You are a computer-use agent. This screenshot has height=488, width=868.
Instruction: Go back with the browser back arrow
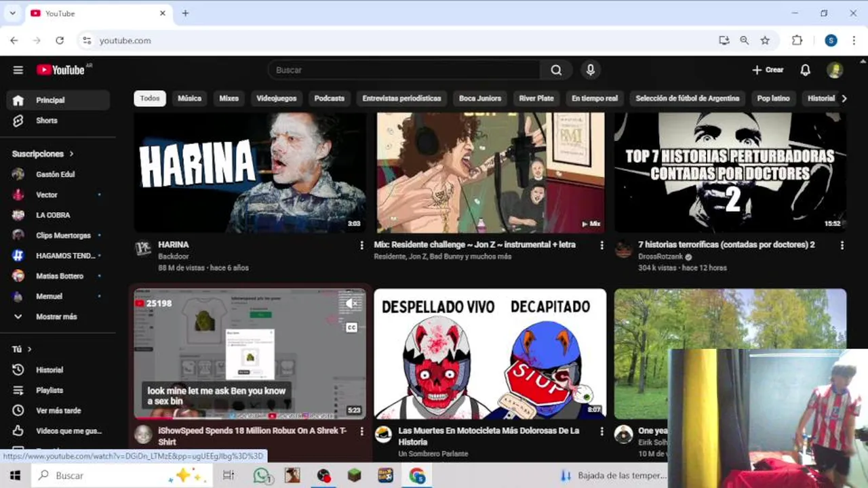(14, 41)
